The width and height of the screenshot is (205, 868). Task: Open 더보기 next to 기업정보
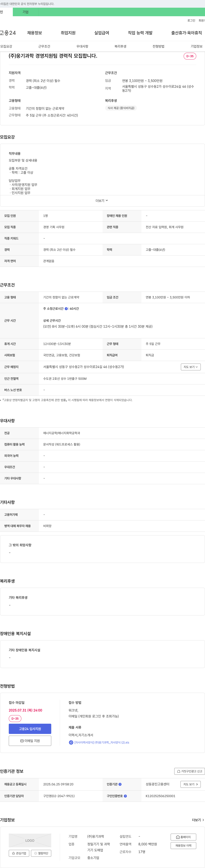[198, 820]
